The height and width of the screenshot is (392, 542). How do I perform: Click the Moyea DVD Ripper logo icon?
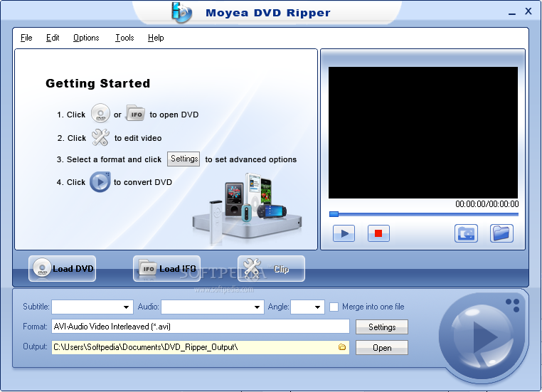(182, 13)
